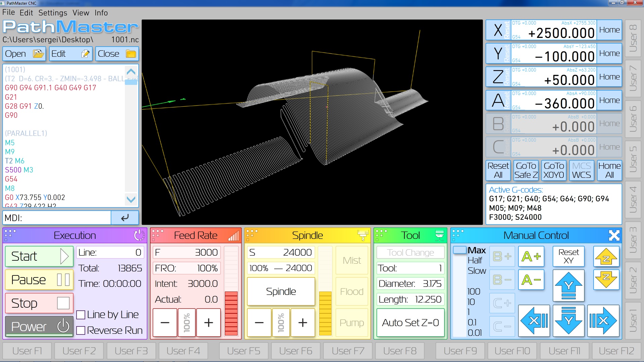The height and width of the screenshot is (362, 644).
Task: Open the View menu
Action: coord(81,13)
